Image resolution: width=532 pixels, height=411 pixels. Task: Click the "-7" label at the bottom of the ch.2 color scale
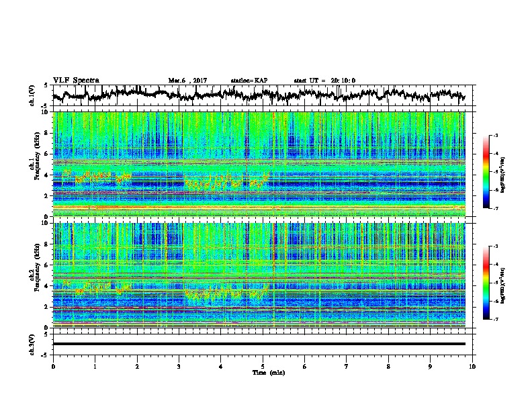coord(495,319)
